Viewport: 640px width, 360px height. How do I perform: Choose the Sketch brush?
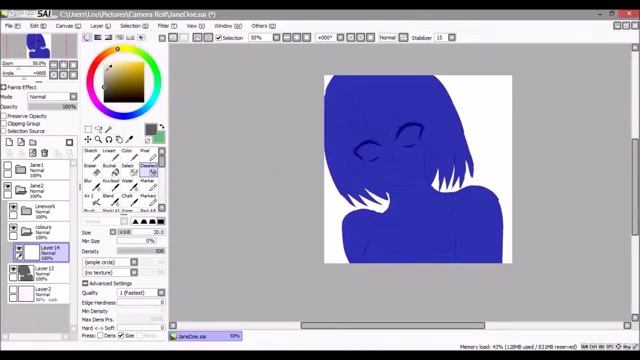tap(92, 155)
